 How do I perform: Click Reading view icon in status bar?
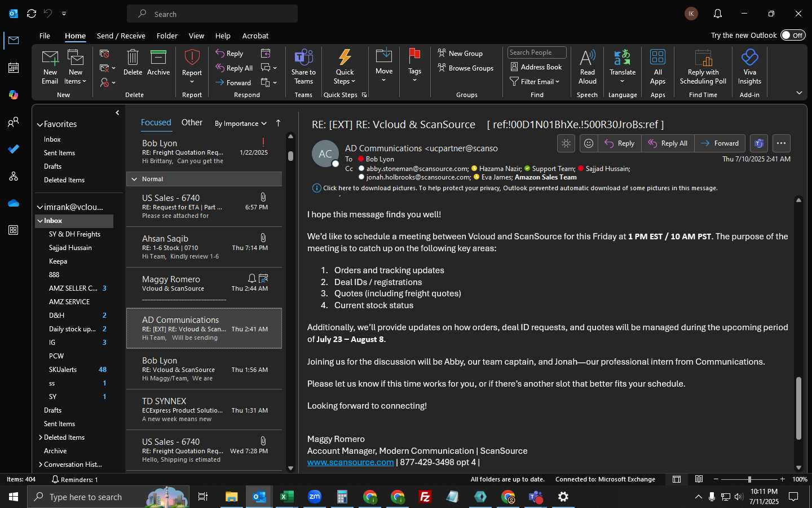click(699, 479)
